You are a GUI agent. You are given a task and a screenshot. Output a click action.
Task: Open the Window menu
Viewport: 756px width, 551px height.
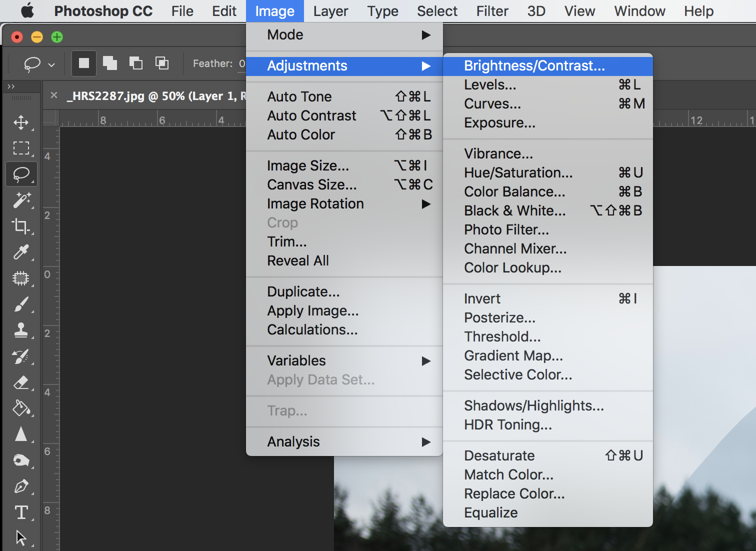click(x=639, y=11)
